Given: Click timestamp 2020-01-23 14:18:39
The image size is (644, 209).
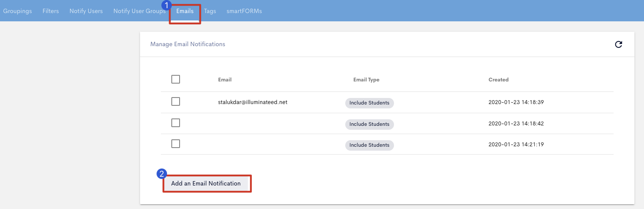Looking at the screenshot, I should (x=516, y=102).
